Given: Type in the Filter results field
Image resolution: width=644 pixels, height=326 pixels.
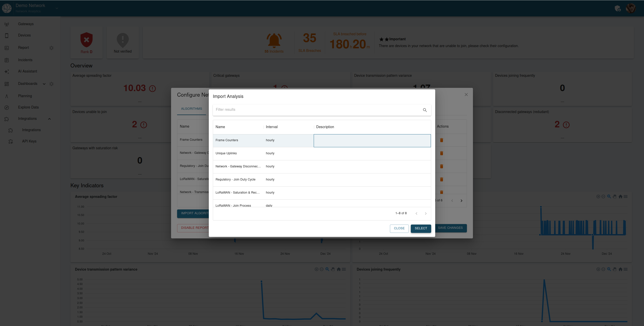Looking at the screenshot, I should point(317,110).
